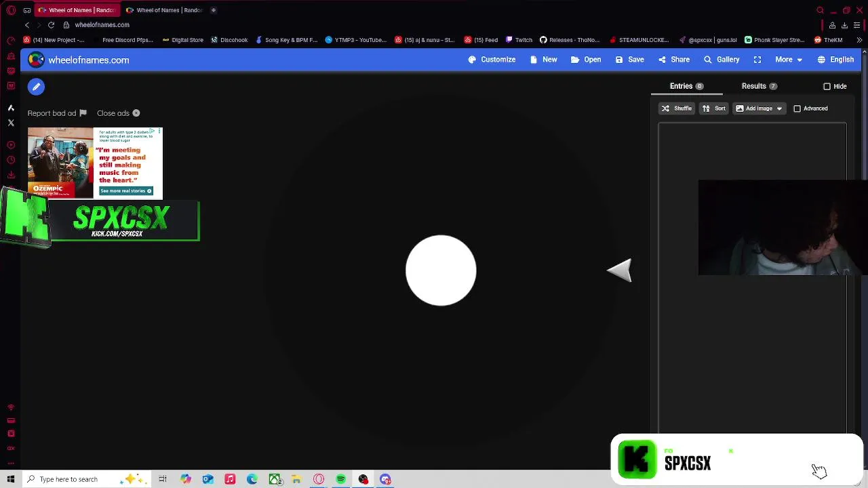
Task: Open the TheKM bookmark
Action: click(828, 40)
